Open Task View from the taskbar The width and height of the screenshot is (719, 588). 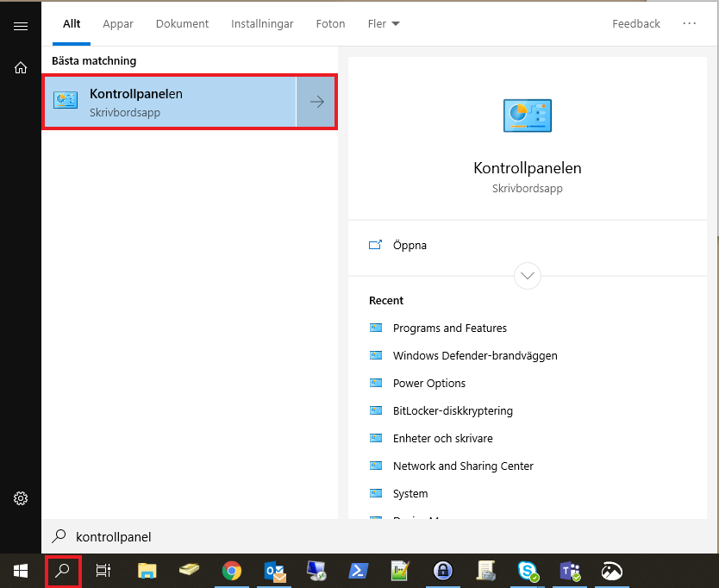pyautogui.click(x=103, y=571)
